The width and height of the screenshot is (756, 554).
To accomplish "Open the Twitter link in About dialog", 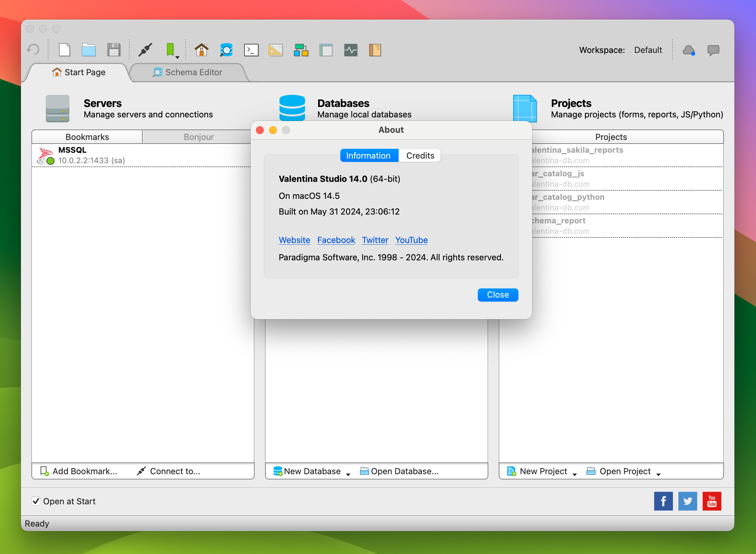I will click(375, 240).
